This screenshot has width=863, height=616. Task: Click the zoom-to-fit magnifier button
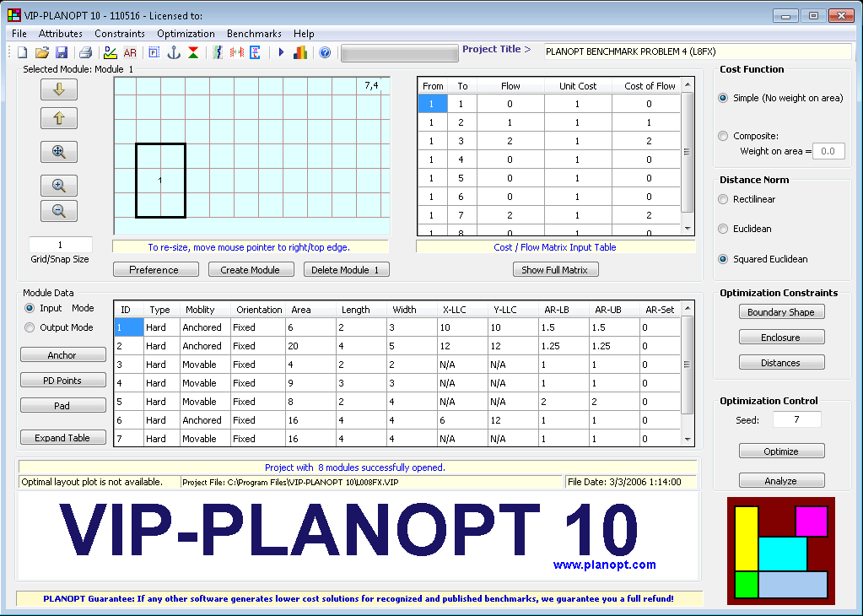click(x=59, y=152)
